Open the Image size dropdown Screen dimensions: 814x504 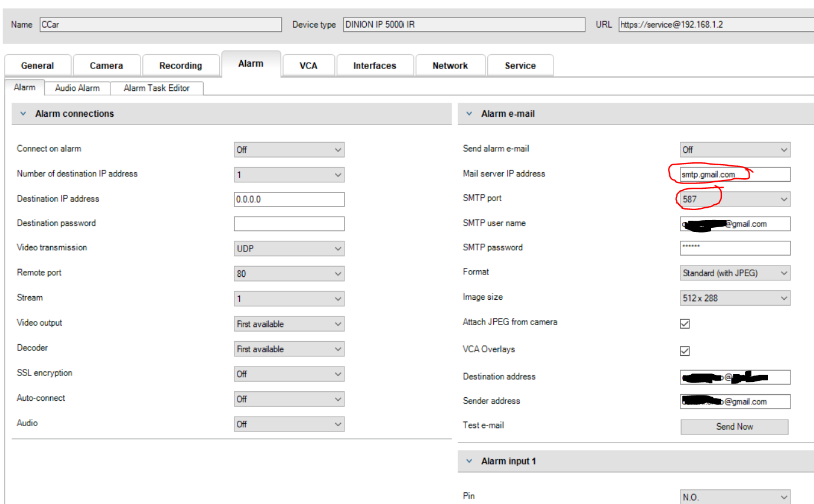735,298
